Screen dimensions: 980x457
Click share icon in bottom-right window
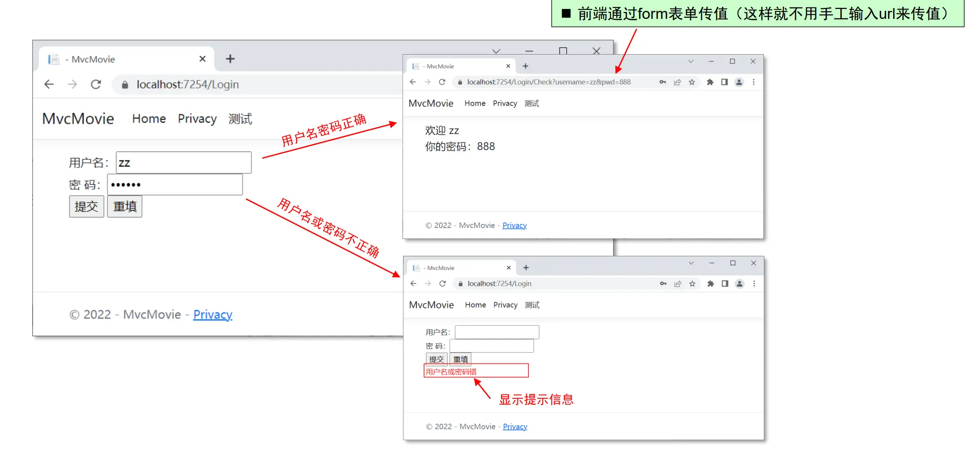pyautogui.click(x=678, y=284)
